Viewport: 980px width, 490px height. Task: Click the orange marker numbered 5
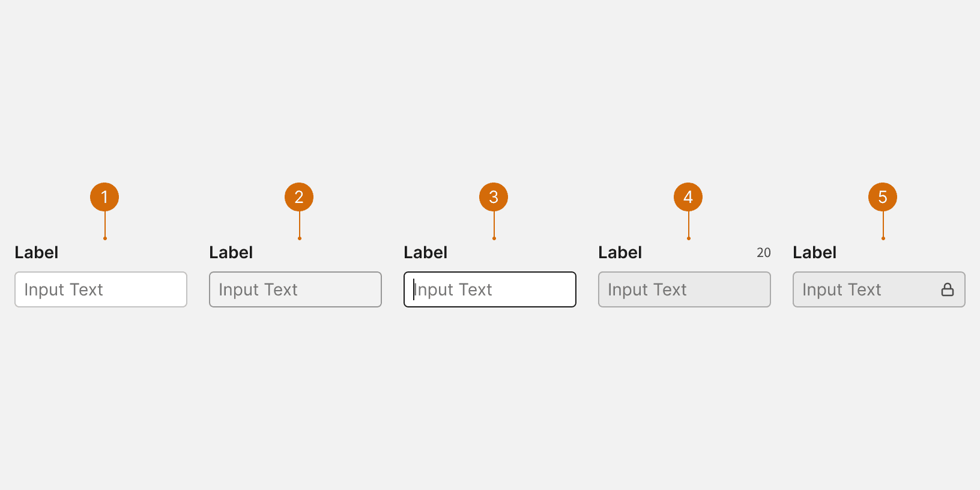(883, 197)
